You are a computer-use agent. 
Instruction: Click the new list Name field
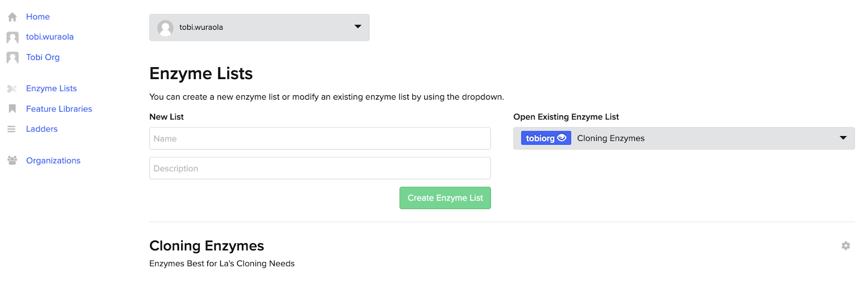[320, 139]
